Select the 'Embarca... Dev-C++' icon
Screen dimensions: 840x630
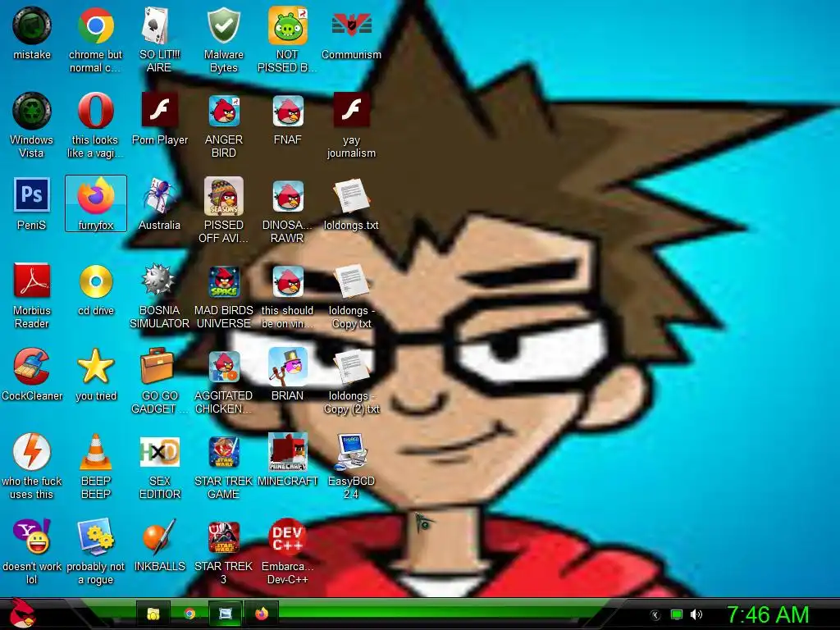(287, 536)
